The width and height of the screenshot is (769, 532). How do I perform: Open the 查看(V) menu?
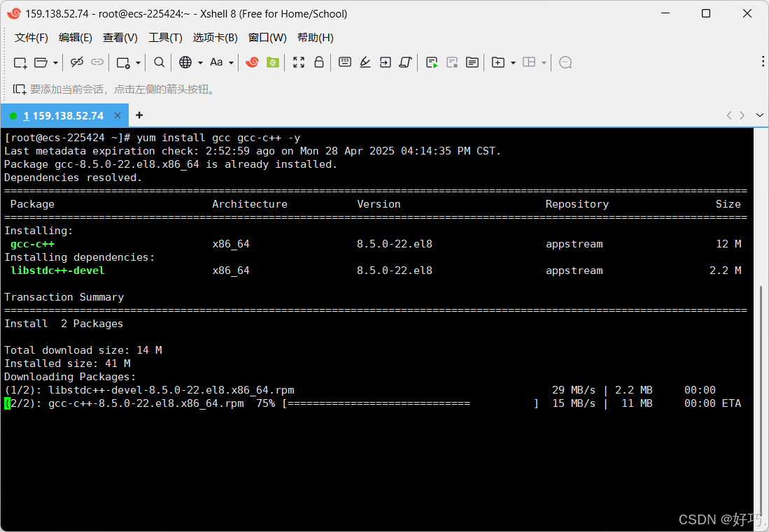click(x=120, y=38)
